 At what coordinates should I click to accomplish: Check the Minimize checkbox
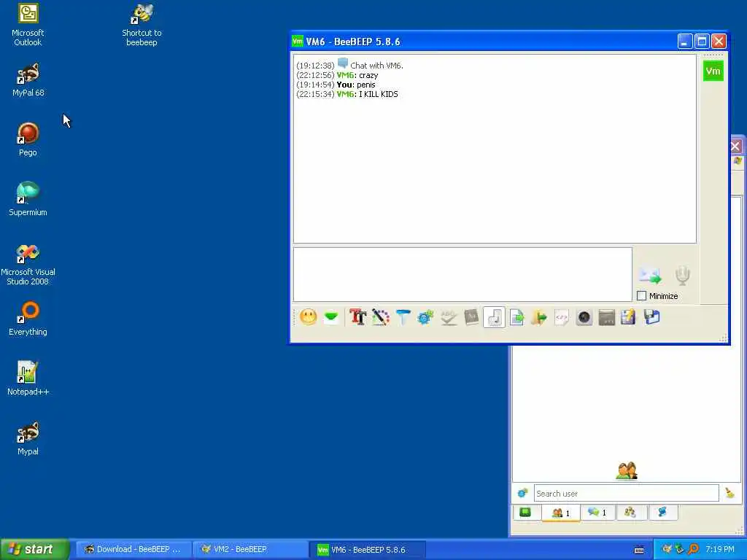[642, 296]
